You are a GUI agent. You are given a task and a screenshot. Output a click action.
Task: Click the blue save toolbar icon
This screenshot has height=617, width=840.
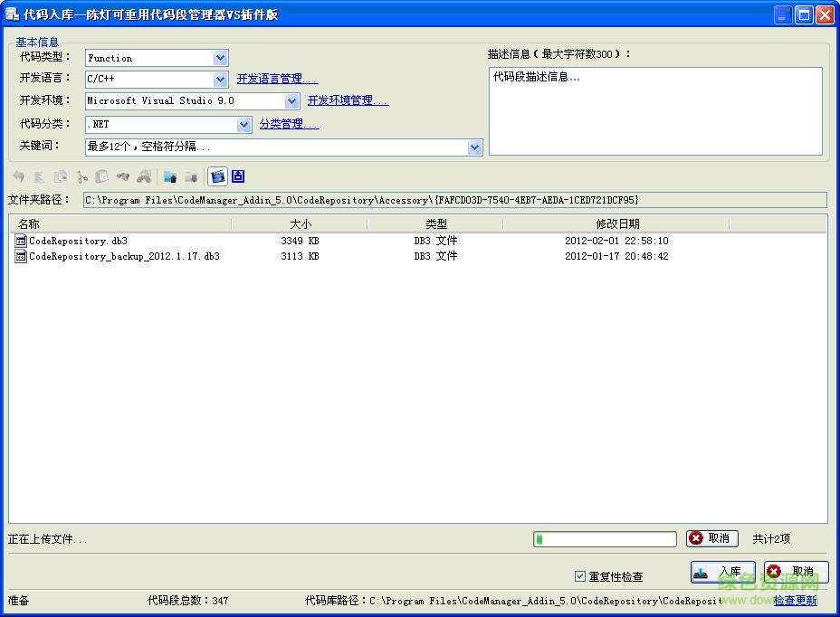coord(237,176)
